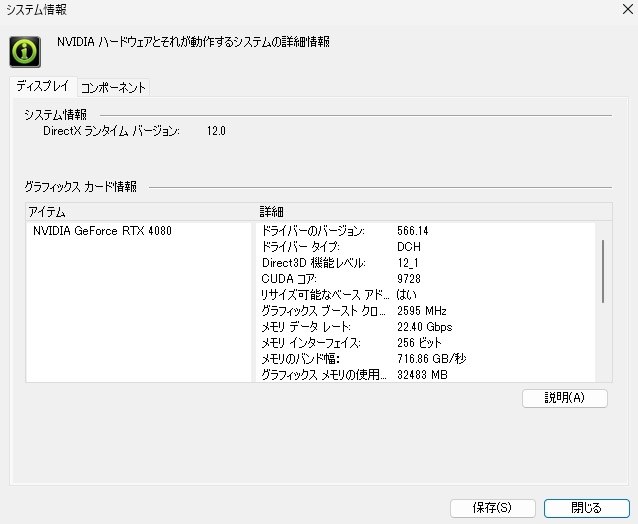Switch to the コンポーネント tab
Image resolution: width=638 pixels, height=524 pixels.
coord(113,87)
